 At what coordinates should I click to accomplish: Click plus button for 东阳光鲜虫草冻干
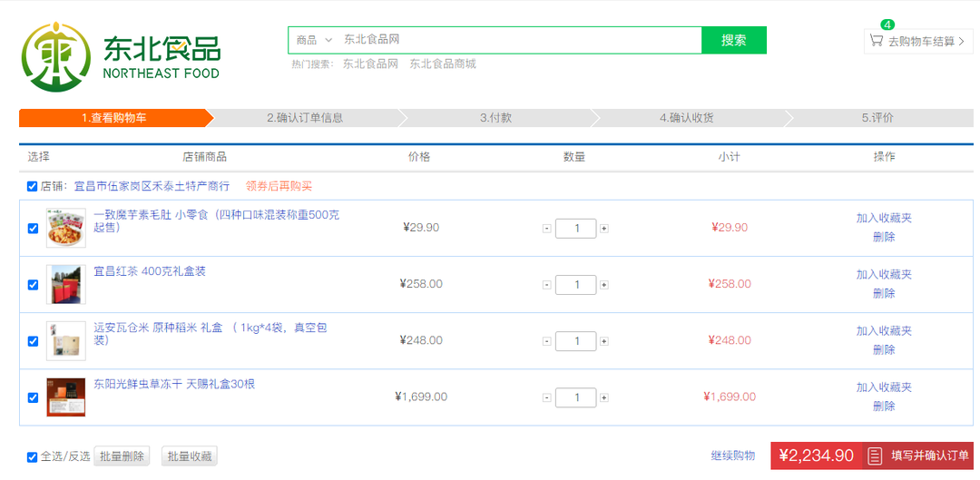[604, 397]
